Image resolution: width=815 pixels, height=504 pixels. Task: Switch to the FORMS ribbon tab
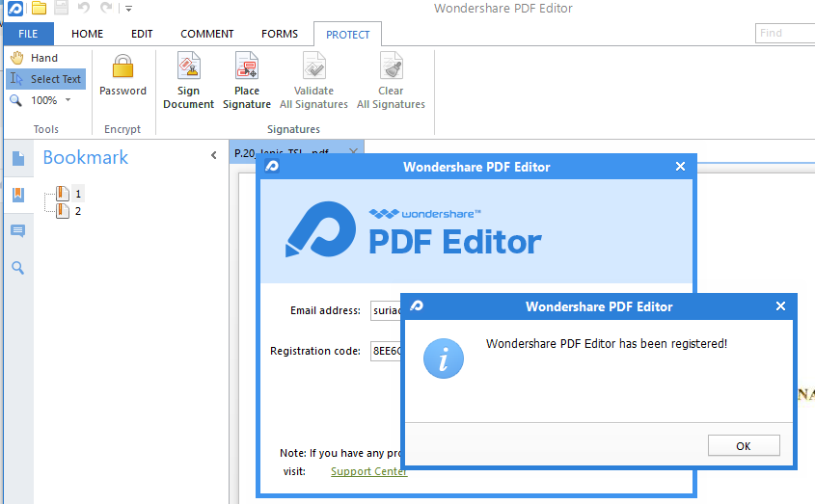[x=280, y=34]
